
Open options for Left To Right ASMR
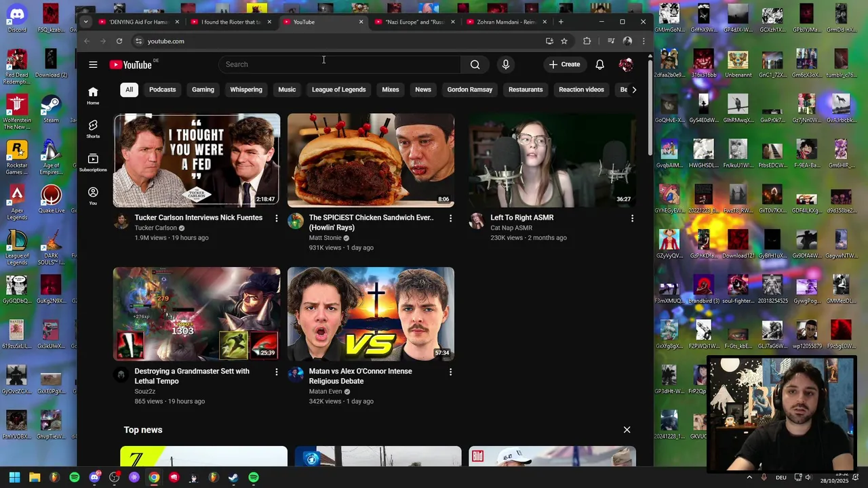point(632,218)
